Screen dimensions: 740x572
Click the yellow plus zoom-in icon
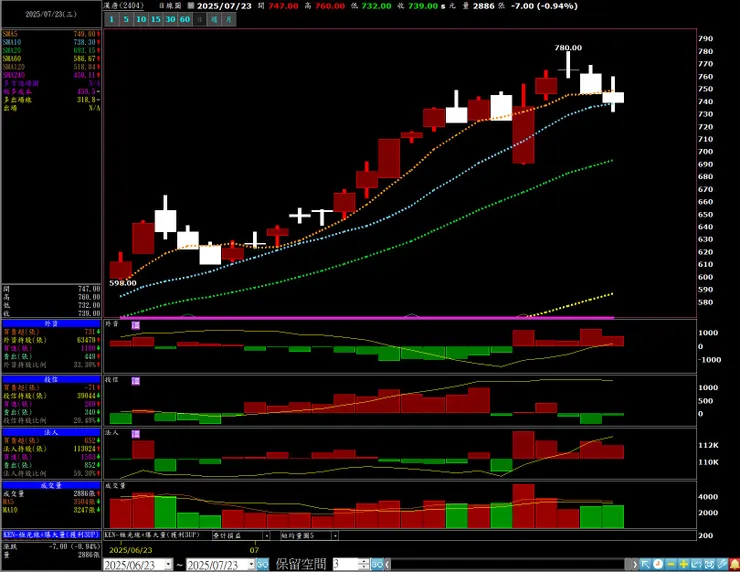coord(683,564)
